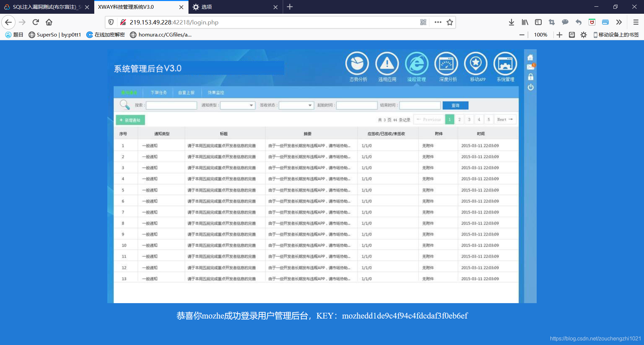Open the Firefox hamburger menu

pos(636,22)
